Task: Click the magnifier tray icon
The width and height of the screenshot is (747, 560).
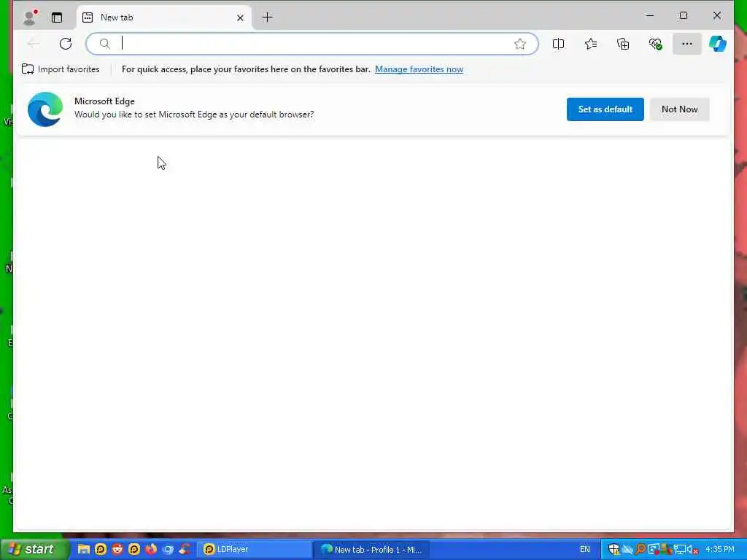Action: (x=640, y=550)
